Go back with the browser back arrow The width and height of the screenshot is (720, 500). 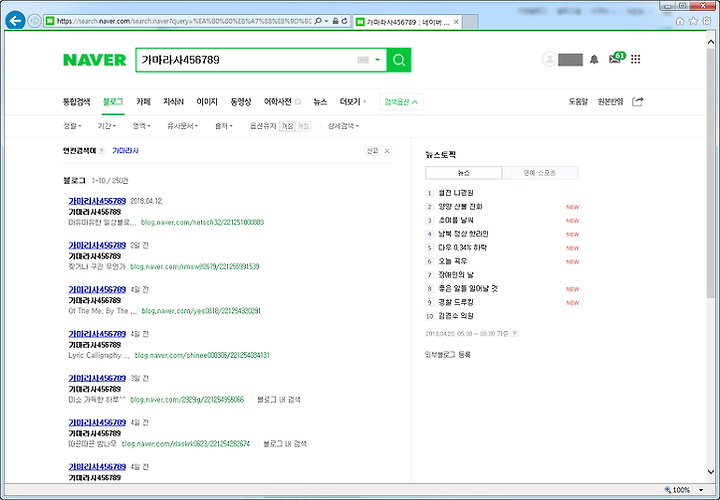[x=15, y=21]
